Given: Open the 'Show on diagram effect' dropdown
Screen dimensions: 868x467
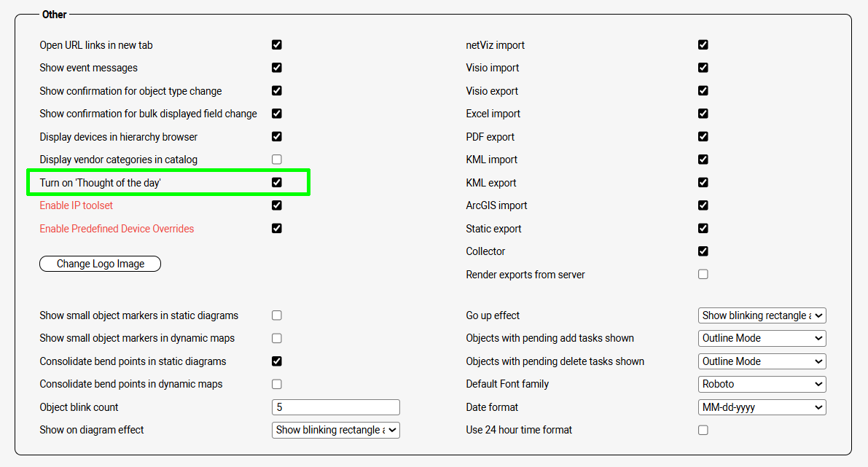Looking at the screenshot, I should [335, 430].
